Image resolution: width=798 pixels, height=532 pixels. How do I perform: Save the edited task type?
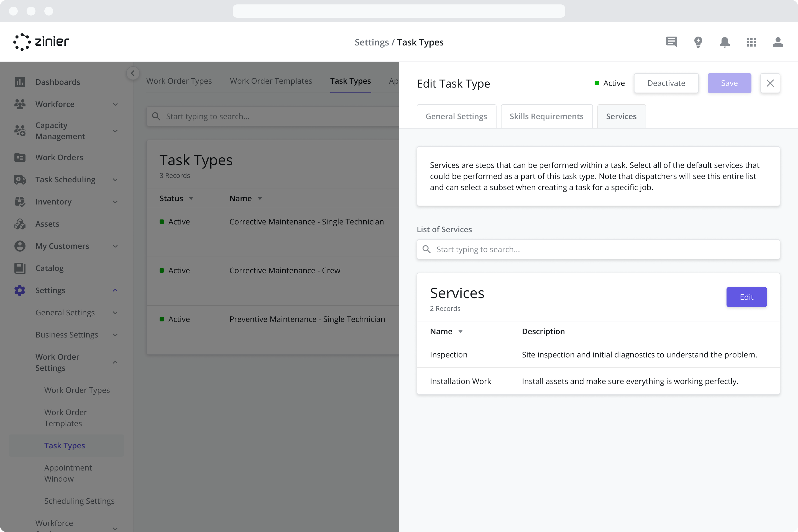[x=729, y=83]
